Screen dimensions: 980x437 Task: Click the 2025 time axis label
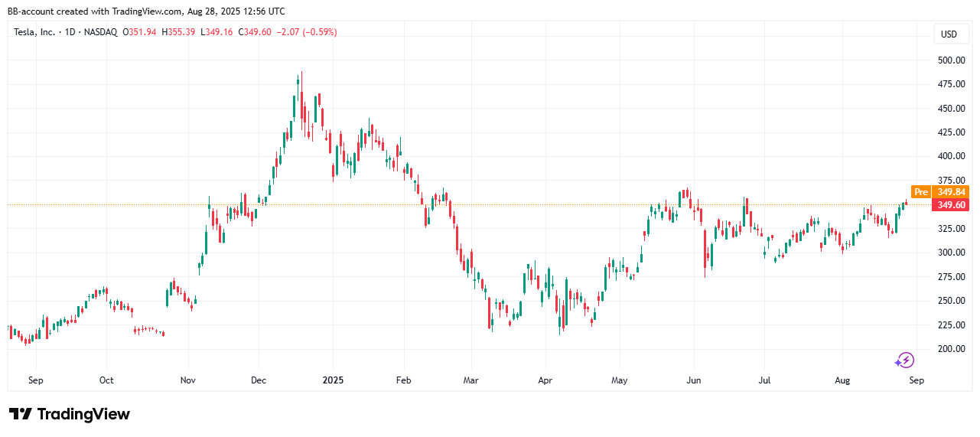point(333,380)
